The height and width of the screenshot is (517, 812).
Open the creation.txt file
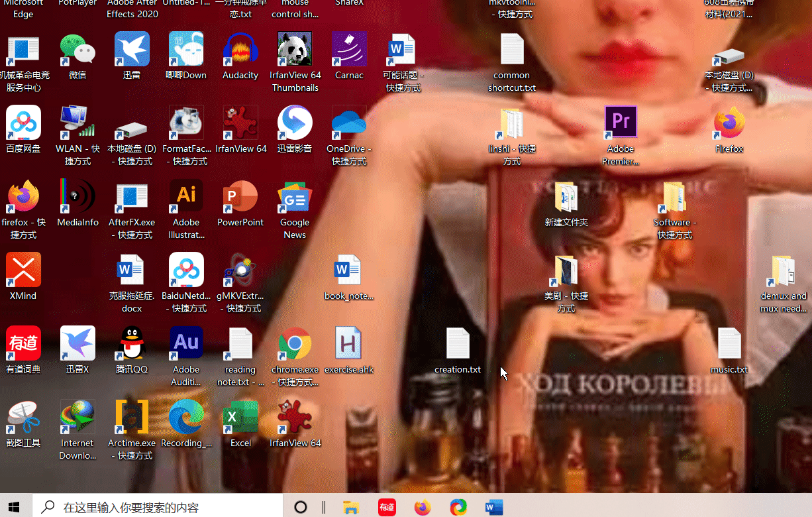(x=458, y=343)
